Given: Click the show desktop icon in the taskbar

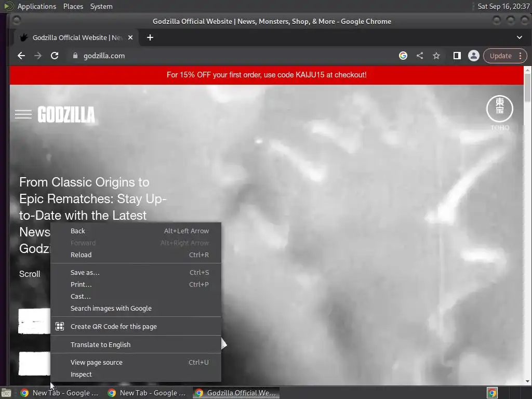Looking at the screenshot, I should click(6, 393).
